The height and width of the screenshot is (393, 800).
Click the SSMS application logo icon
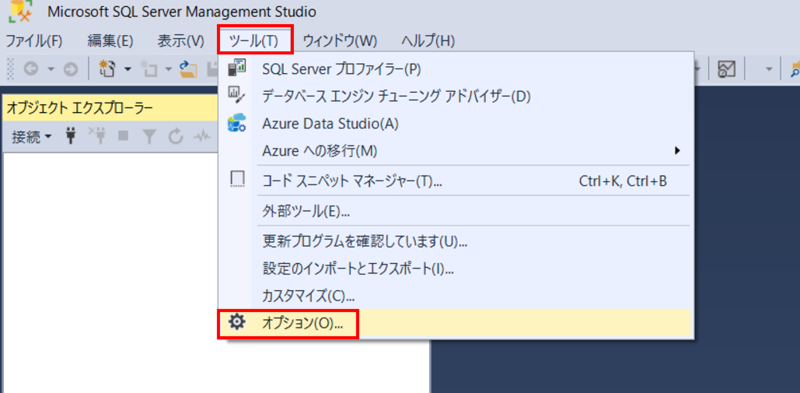click(x=20, y=12)
